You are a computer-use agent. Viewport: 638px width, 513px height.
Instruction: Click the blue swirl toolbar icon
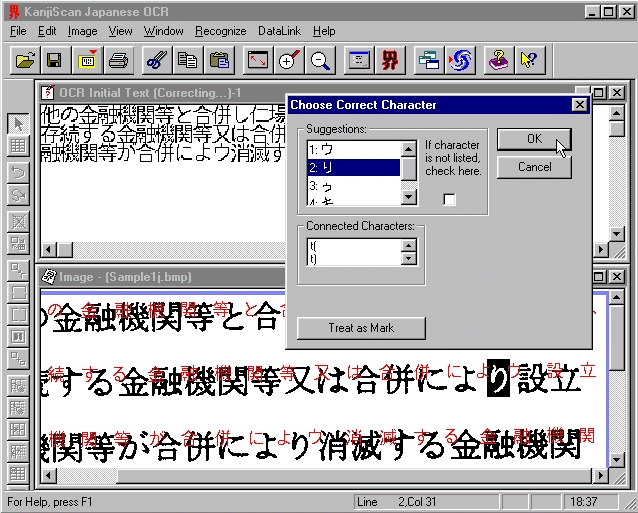[x=460, y=60]
